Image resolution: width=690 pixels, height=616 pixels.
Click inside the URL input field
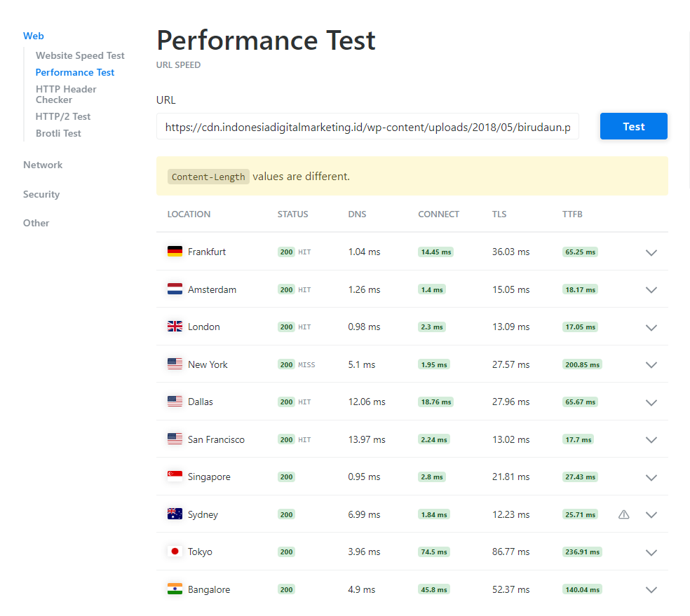367,127
